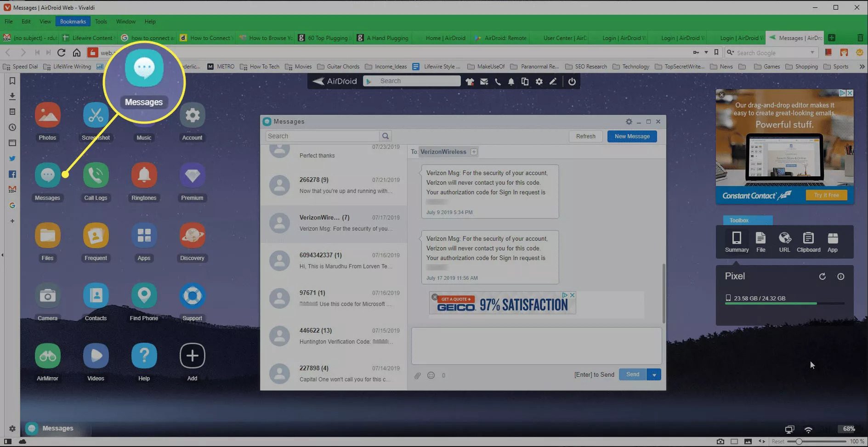The width and height of the screenshot is (868, 447).
Task: Select the Toolbox URL tool
Action: tap(785, 242)
